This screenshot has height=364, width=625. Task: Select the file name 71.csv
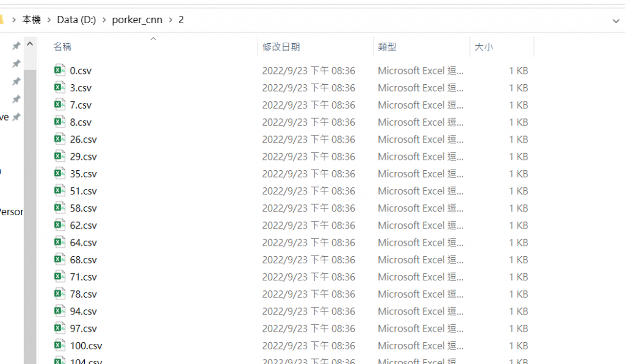click(83, 277)
